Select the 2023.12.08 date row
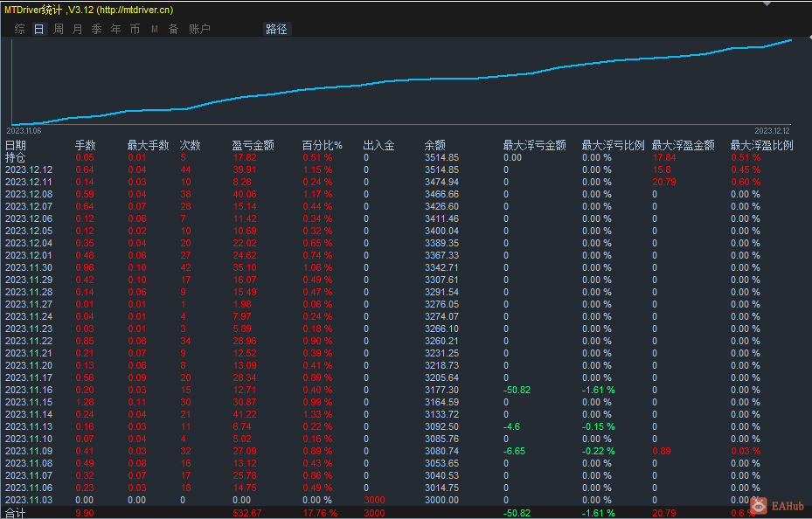This screenshot has width=812, height=519. tap(29, 194)
